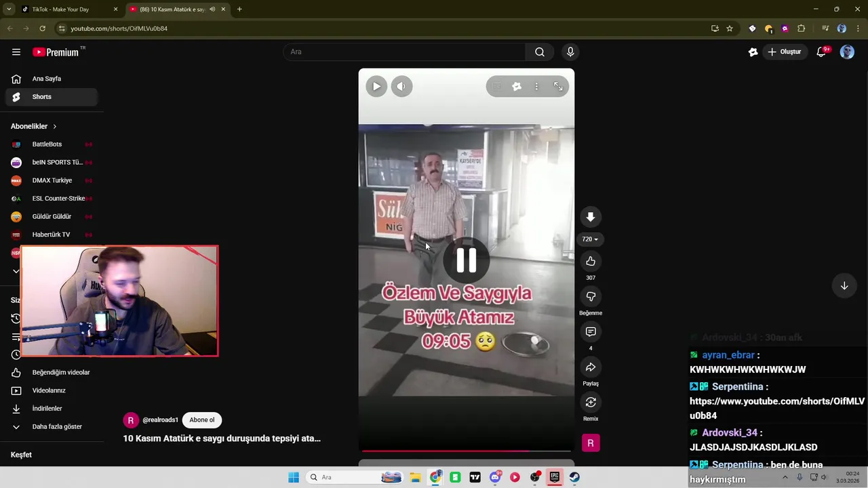Screen dimensions: 868x488
Task: Mute the YouTube tab audio icon
Action: click(x=212, y=9)
